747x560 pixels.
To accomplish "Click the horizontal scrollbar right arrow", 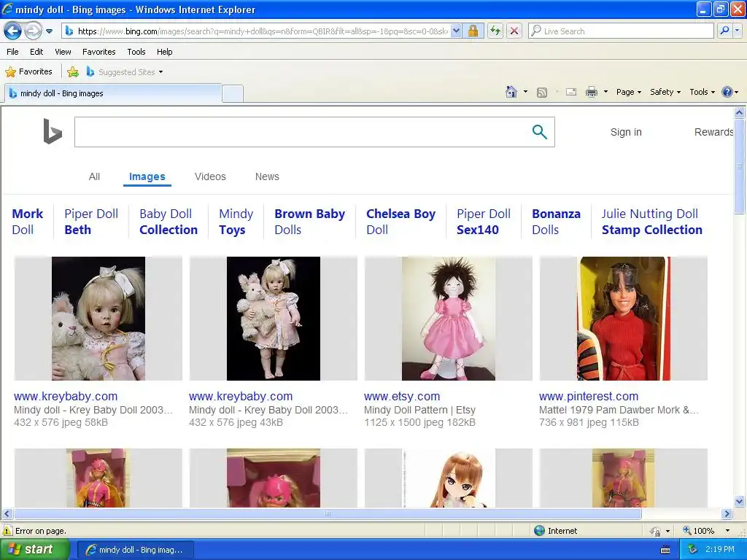I will coord(727,514).
